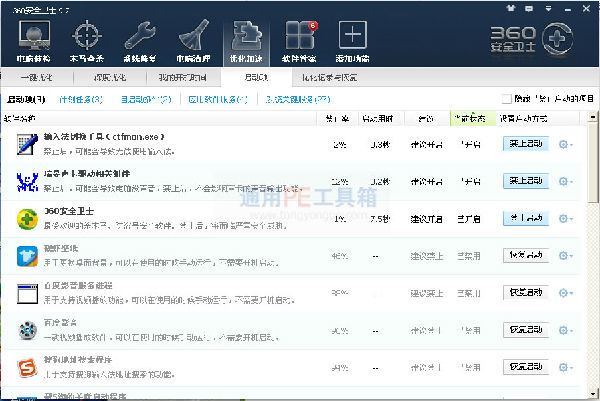Click the scrollbar down arrow

(593, 393)
